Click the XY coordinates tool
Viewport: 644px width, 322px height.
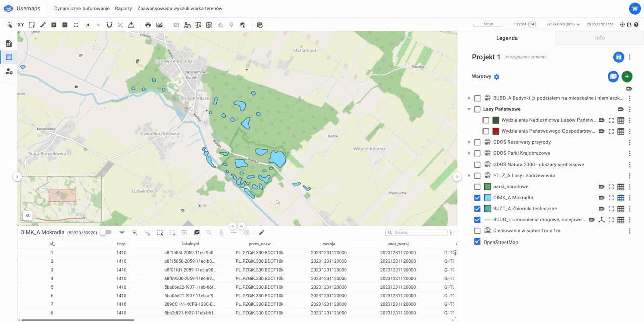(21, 25)
